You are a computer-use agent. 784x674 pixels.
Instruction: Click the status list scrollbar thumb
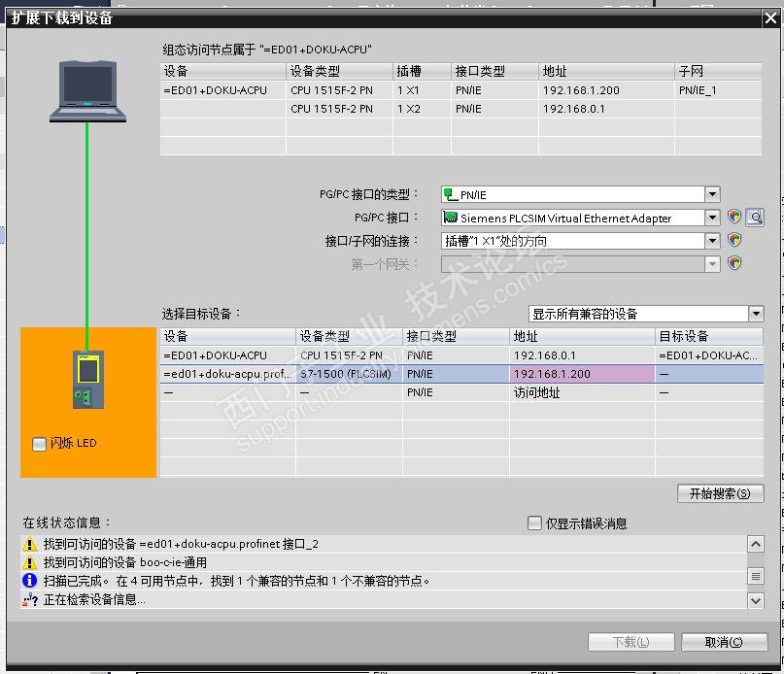point(756,576)
